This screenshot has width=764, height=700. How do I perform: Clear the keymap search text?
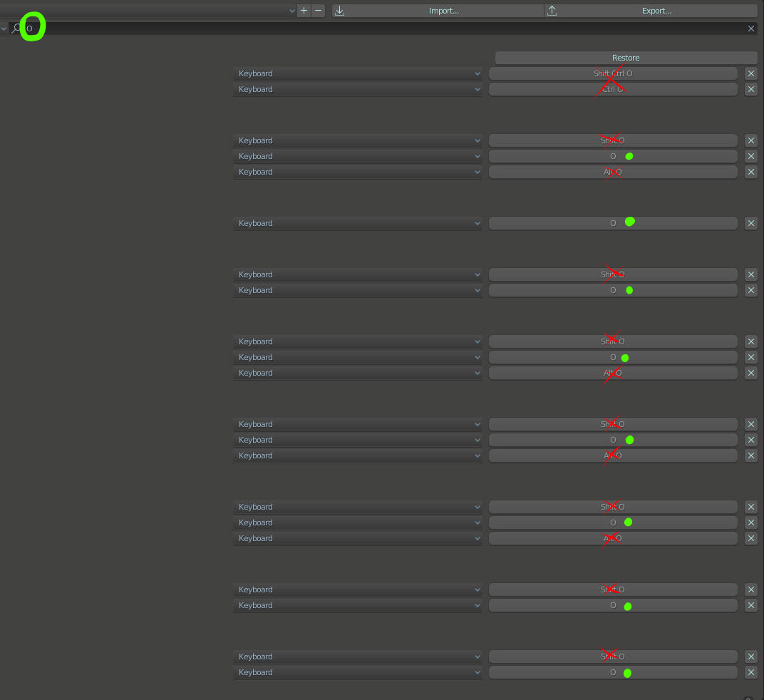tap(751, 29)
